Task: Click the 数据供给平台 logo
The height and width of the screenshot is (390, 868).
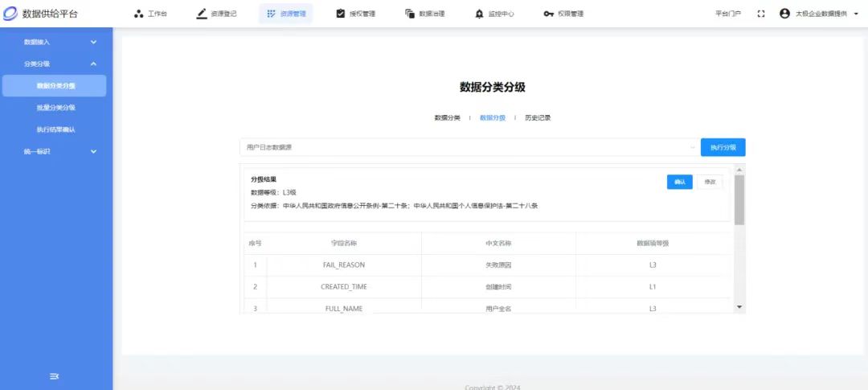Action: (41, 14)
